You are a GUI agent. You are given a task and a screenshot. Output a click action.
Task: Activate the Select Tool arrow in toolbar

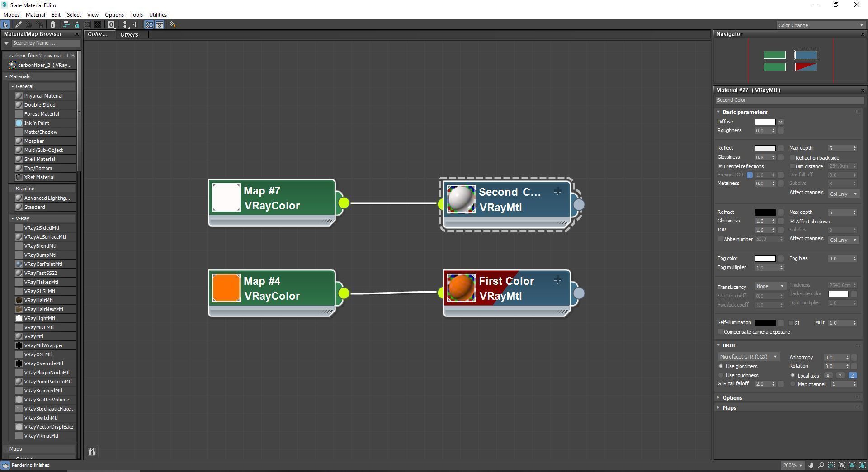(5, 25)
